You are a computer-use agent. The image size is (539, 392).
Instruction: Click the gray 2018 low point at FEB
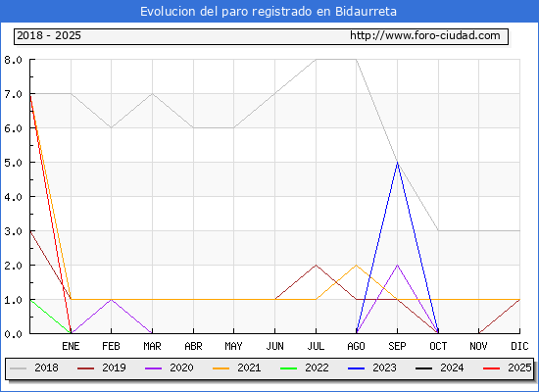[x=111, y=127]
